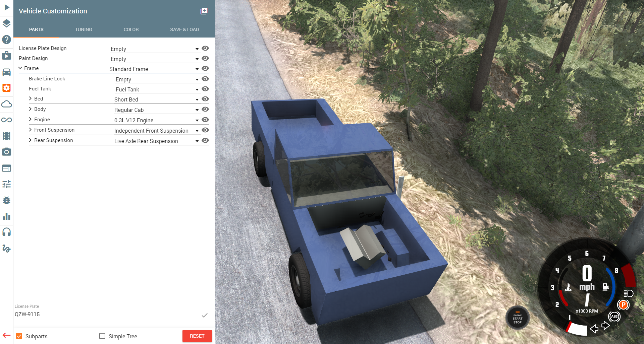Open the License Plate Design dropdown
The height and width of the screenshot is (344, 644).
click(x=155, y=49)
